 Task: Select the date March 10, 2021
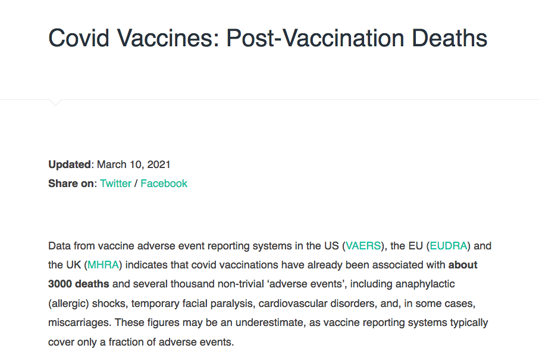134,164
